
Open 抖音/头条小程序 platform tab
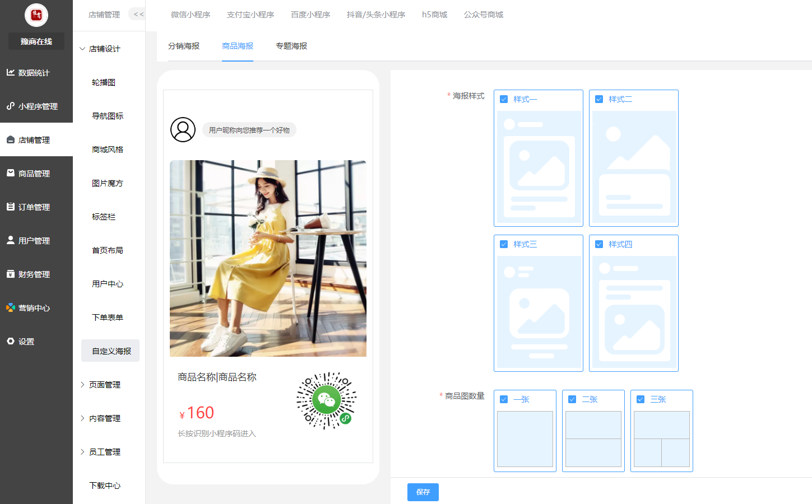[376, 15]
